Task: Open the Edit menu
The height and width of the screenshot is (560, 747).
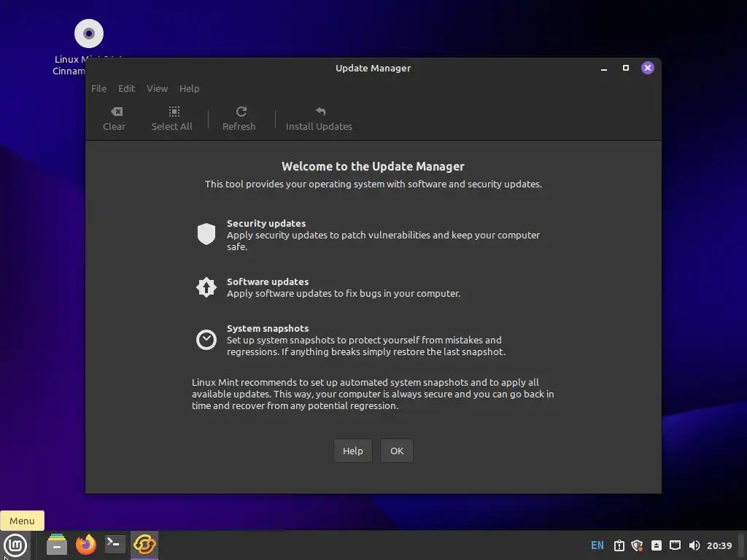Action: [x=126, y=88]
